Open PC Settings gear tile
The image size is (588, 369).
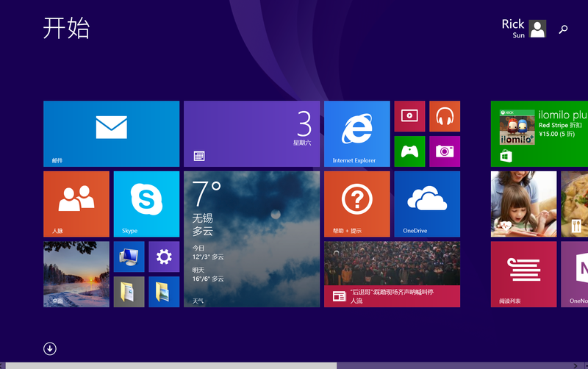click(164, 257)
